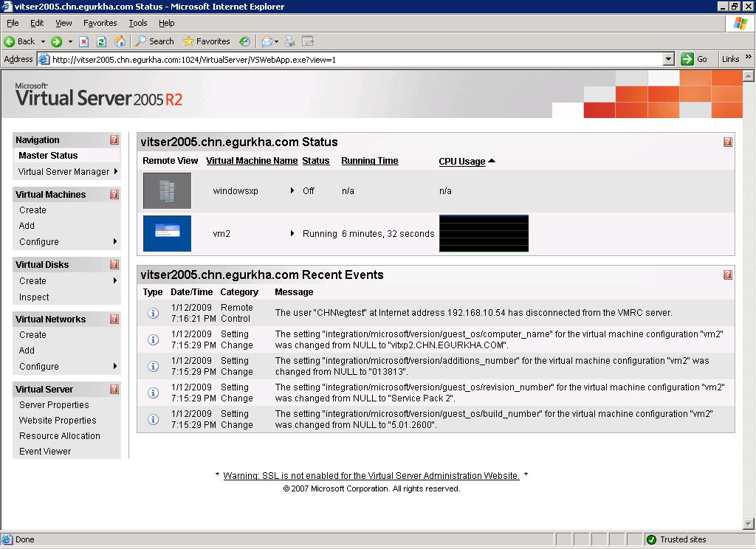Screen dimensions: 756x549
Task: Expand the Links toolbar chevron
Action: click(x=749, y=57)
